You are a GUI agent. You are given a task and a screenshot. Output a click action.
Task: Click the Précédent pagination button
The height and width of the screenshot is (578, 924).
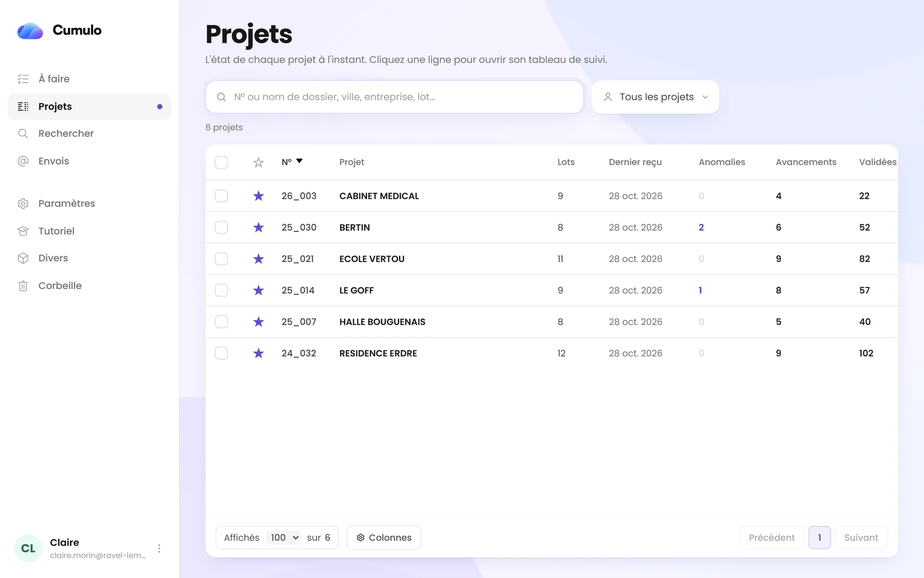coord(771,538)
